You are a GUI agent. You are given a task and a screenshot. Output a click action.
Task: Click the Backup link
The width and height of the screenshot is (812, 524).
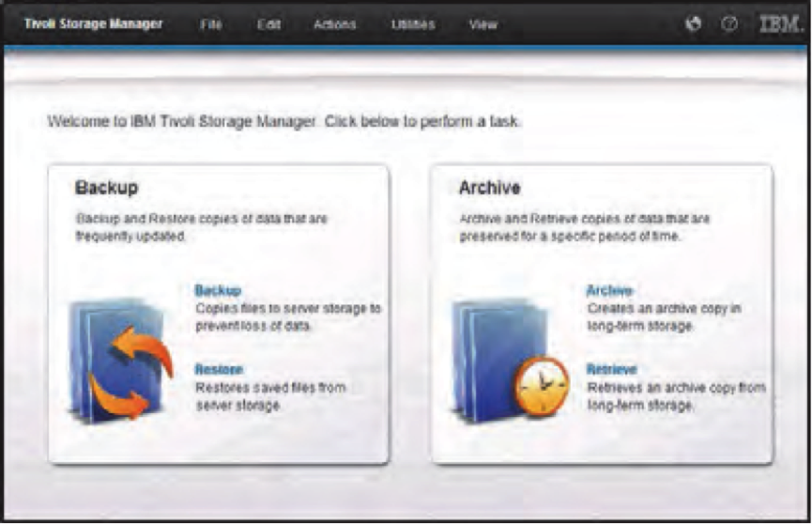coord(218,290)
